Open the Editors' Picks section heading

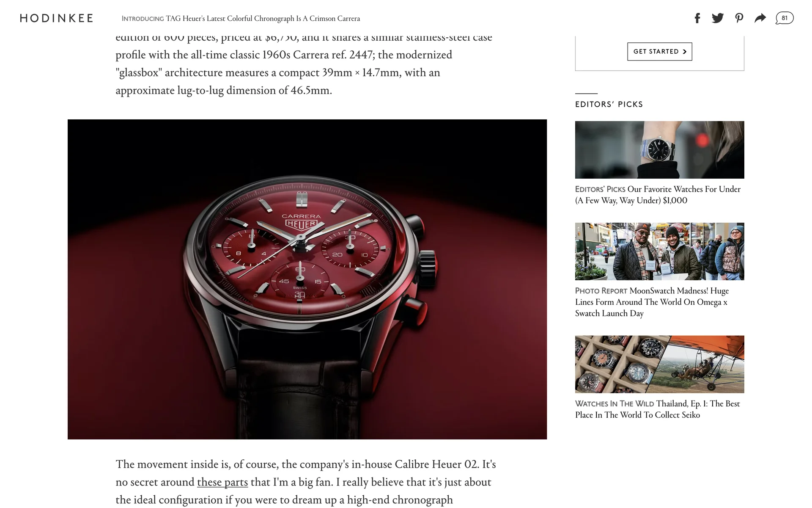click(x=609, y=104)
